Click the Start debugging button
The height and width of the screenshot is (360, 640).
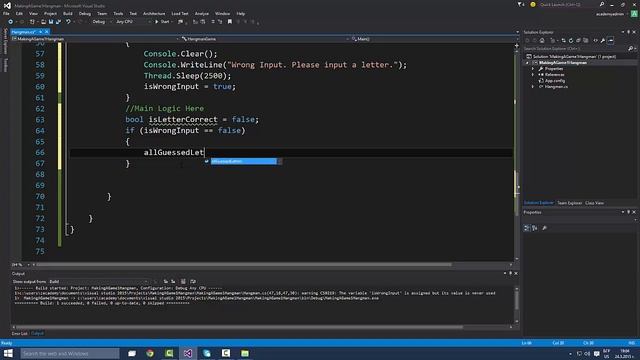[x=162, y=22]
